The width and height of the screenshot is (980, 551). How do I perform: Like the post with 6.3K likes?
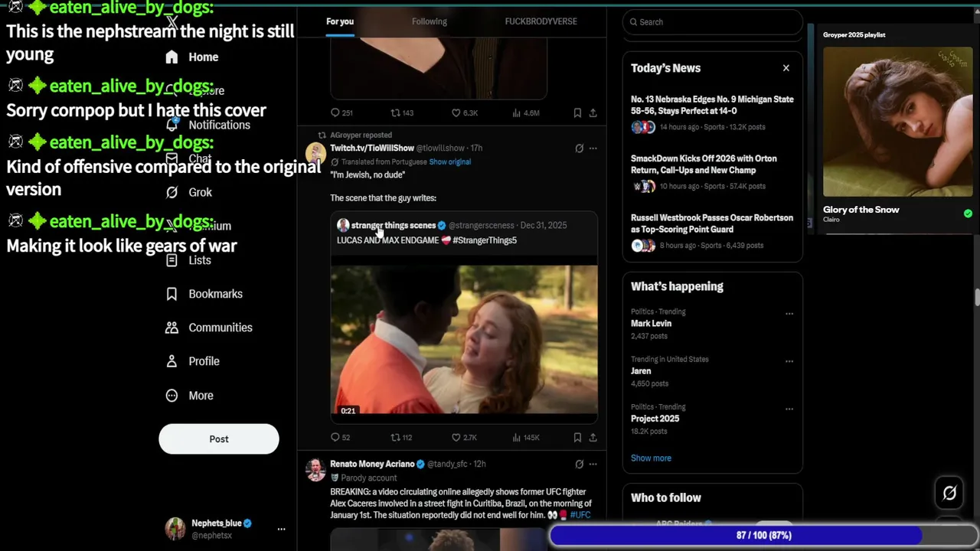(x=456, y=112)
